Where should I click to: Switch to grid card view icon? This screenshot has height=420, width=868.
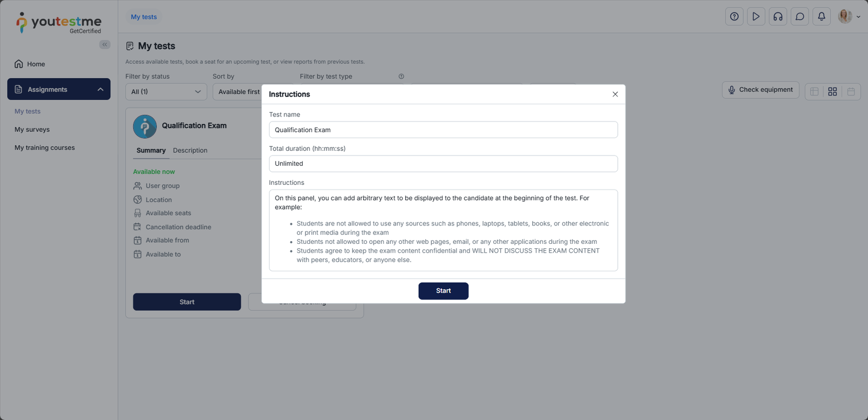coord(833,92)
